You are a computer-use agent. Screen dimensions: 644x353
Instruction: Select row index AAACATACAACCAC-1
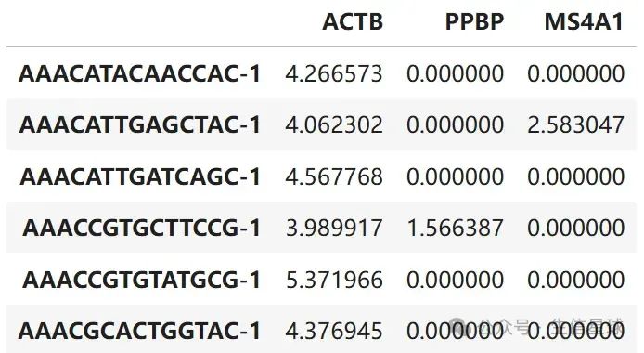139,74
